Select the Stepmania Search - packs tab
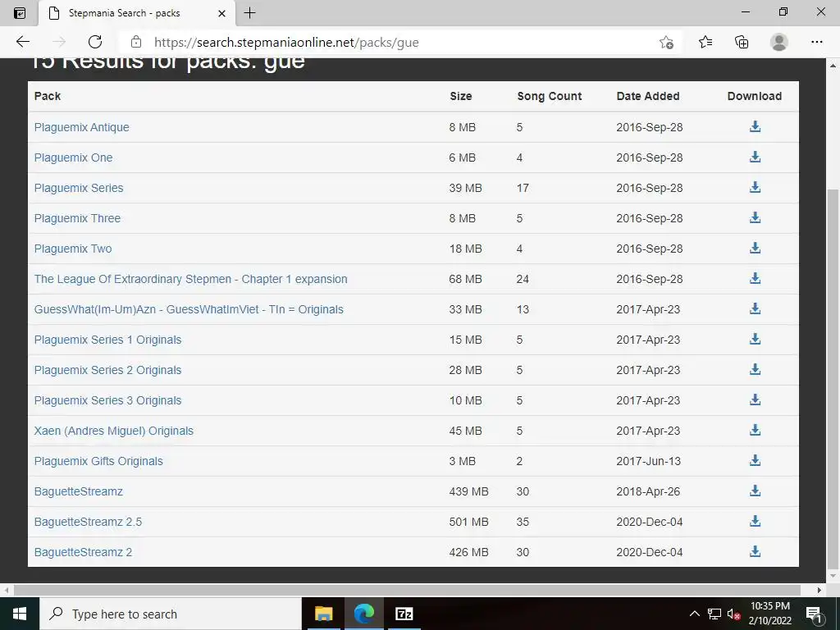 tap(137, 13)
